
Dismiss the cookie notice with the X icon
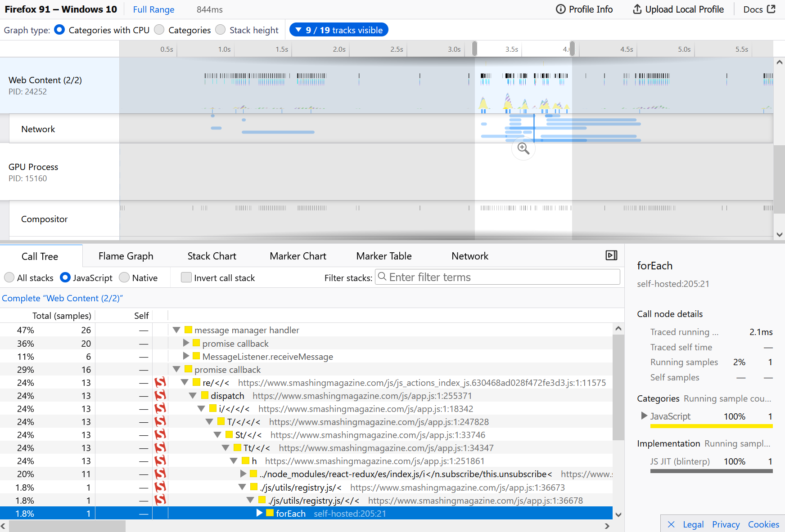click(x=671, y=524)
